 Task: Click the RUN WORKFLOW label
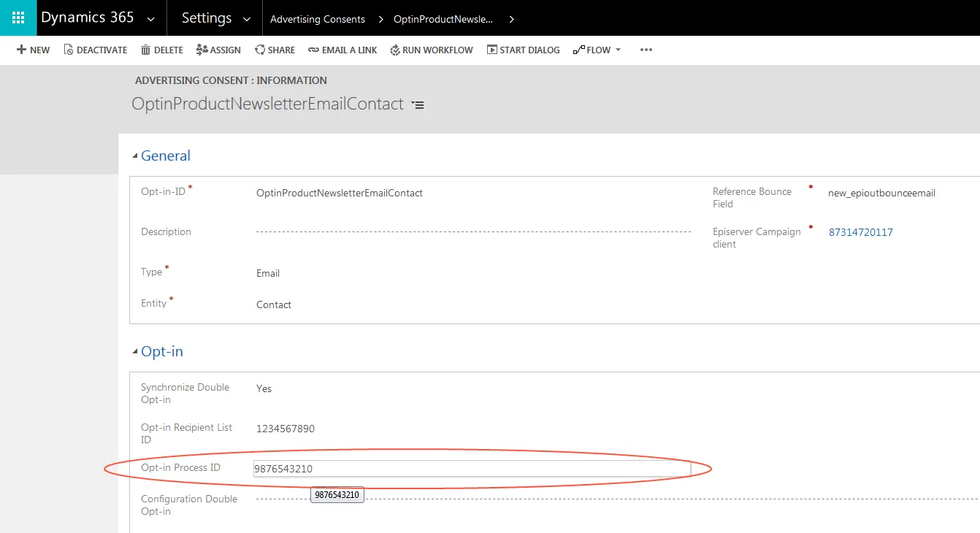pos(438,50)
